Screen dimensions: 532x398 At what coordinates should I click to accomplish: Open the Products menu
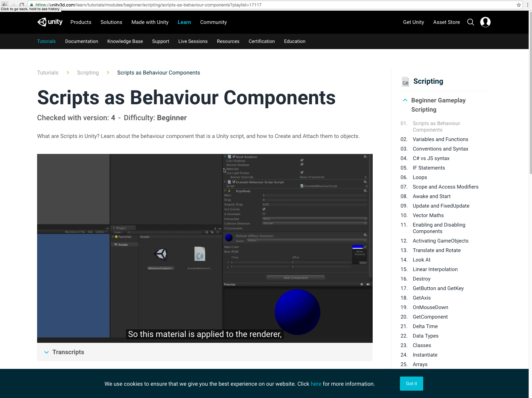(x=81, y=22)
